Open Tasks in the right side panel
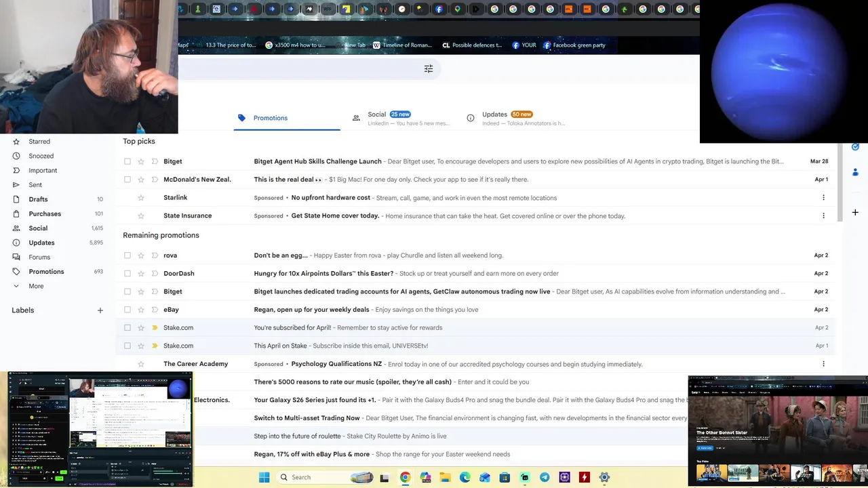The height and width of the screenshot is (488, 868). (855, 146)
